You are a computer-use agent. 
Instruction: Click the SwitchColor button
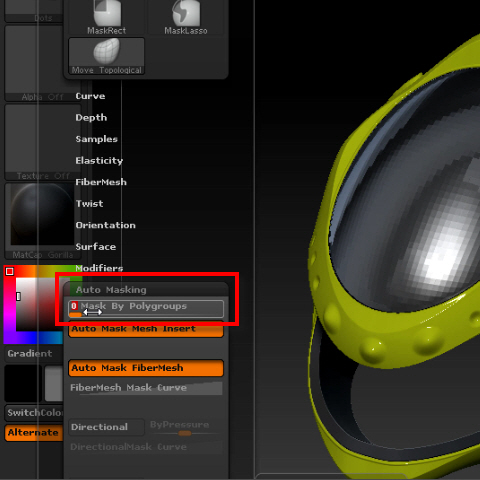pos(34,413)
